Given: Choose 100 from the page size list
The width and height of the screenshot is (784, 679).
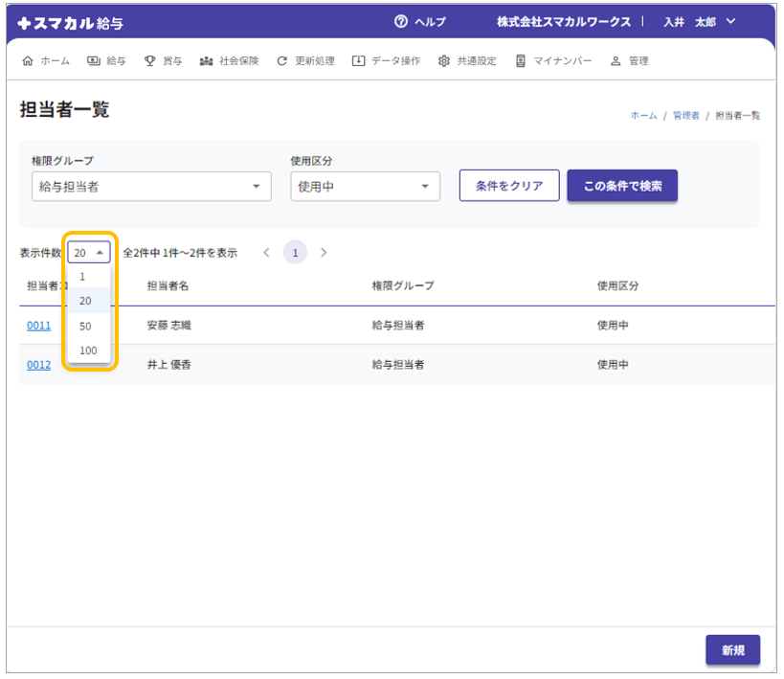Looking at the screenshot, I should [88, 351].
